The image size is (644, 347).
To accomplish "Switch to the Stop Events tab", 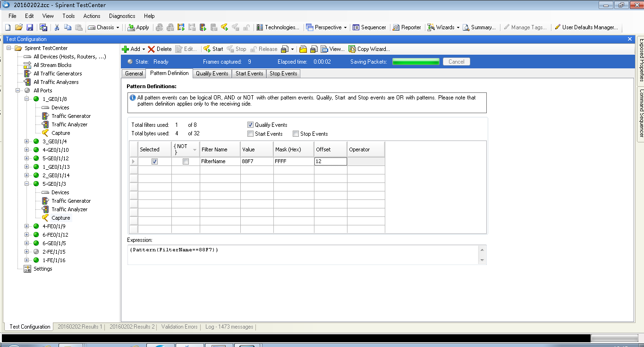I will tap(283, 74).
